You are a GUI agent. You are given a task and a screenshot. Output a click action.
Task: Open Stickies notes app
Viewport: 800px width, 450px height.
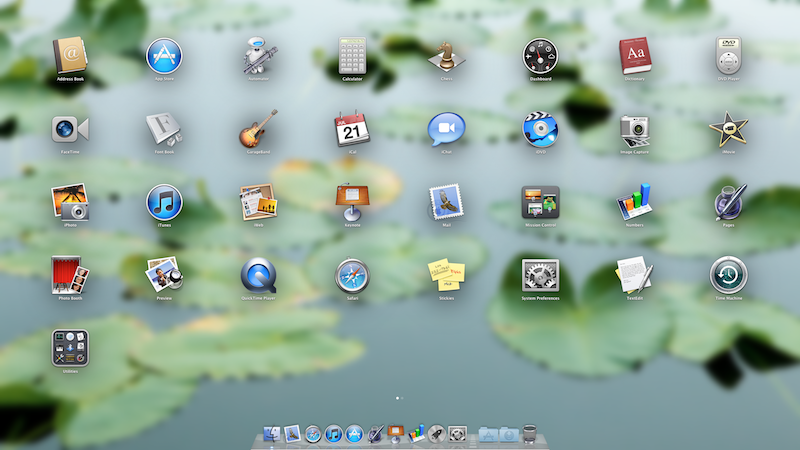(x=446, y=276)
